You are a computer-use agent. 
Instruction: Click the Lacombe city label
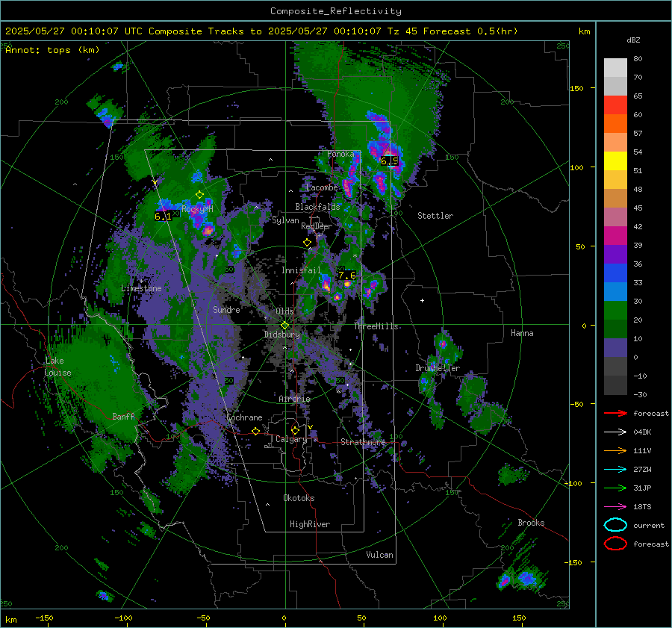click(x=322, y=187)
